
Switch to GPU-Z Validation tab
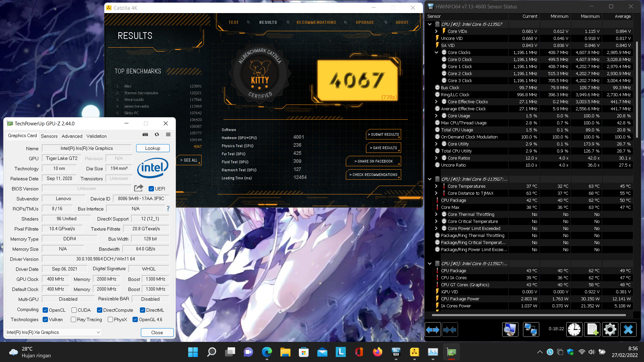click(x=96, y=136)
